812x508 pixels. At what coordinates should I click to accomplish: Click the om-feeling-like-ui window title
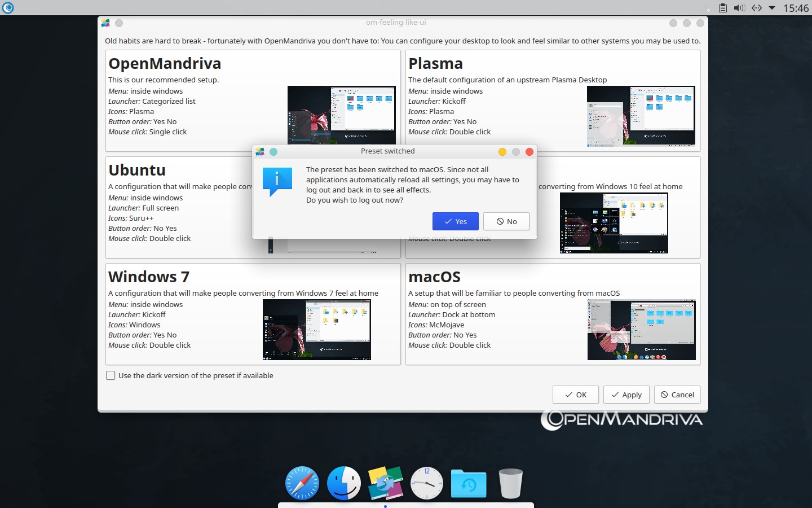pos(396,23)
